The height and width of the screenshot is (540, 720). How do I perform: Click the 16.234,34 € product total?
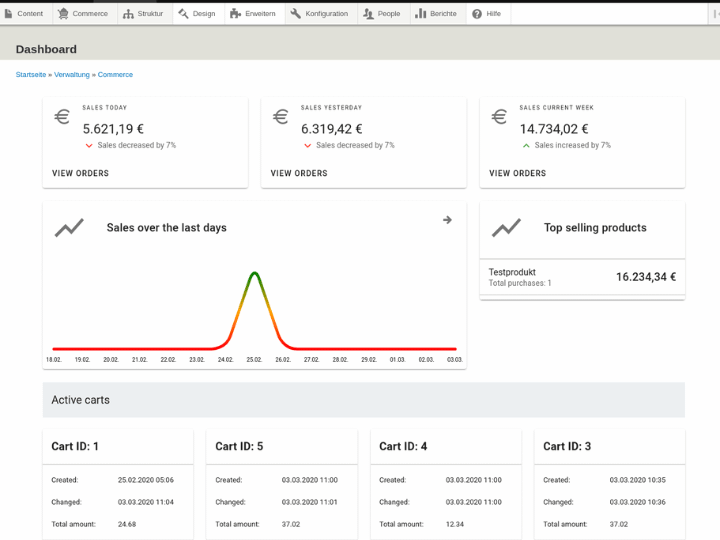(646, 277)
